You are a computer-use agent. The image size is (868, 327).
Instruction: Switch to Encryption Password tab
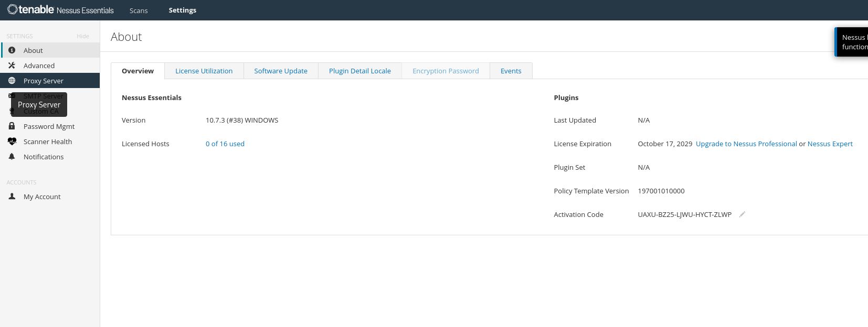point(446,71)
